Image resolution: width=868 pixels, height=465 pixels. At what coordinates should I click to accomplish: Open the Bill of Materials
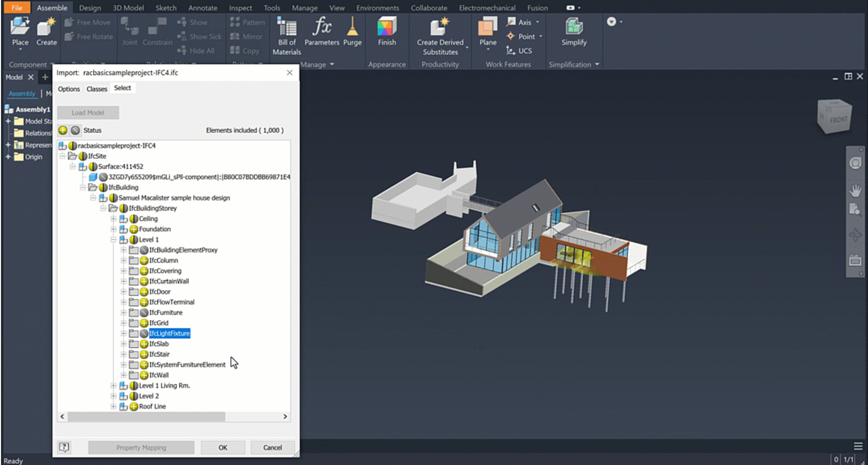287,36
